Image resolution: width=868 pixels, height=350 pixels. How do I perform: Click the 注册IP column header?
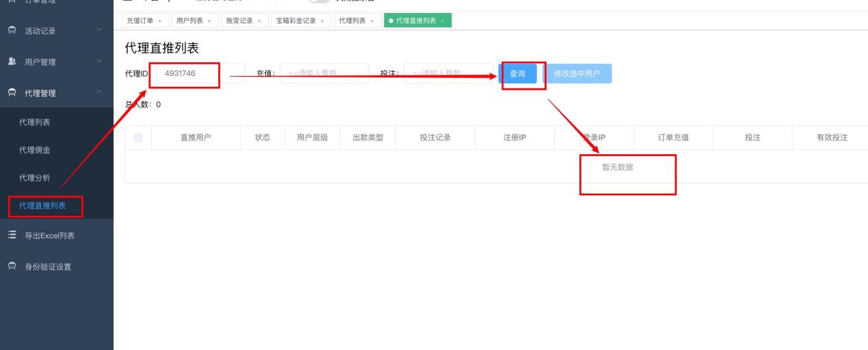coord(514,138)
